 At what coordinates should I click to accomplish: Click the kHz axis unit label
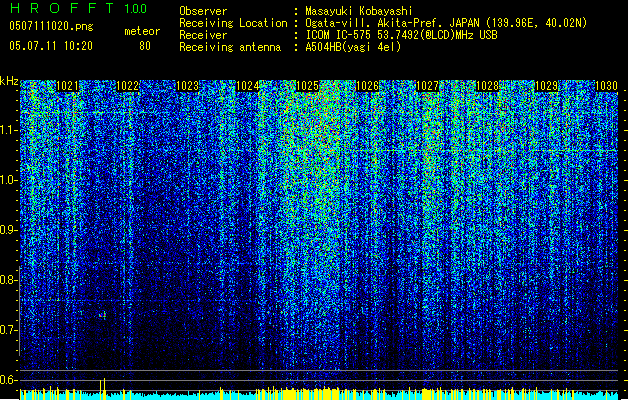click(x=9, y=81)
